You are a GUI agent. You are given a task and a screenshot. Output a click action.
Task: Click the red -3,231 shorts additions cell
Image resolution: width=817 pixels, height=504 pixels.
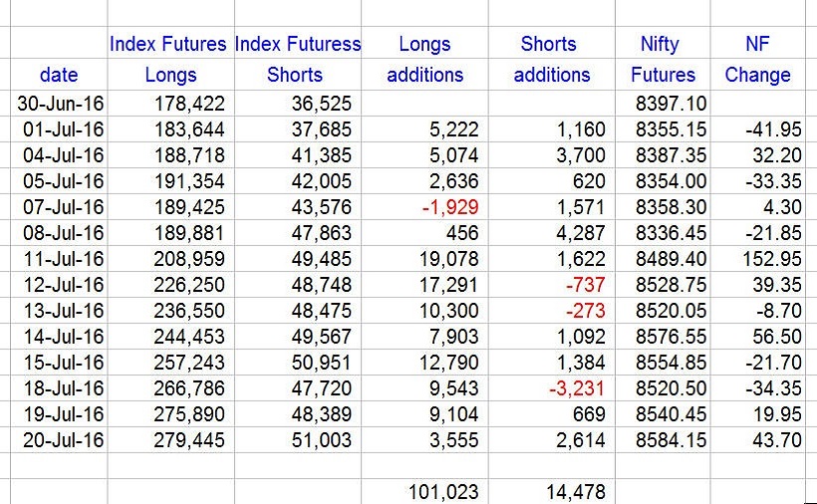click(x=552, y=387)
